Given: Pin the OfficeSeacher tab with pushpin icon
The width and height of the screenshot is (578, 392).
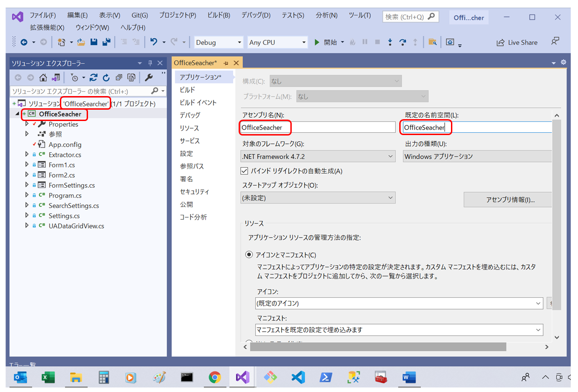Looking at the screenshot, I should point(226,63).
